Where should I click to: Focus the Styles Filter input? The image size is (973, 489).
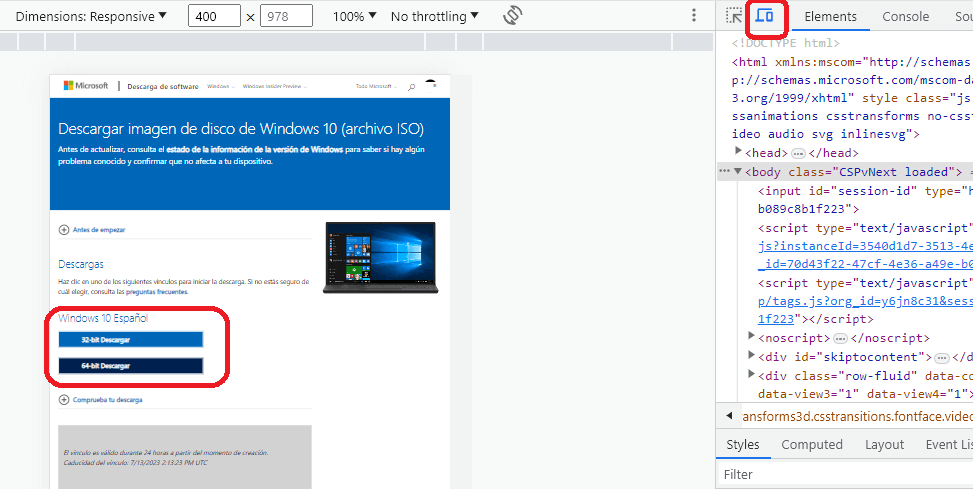pyautogui.click(x=844, y=474)
